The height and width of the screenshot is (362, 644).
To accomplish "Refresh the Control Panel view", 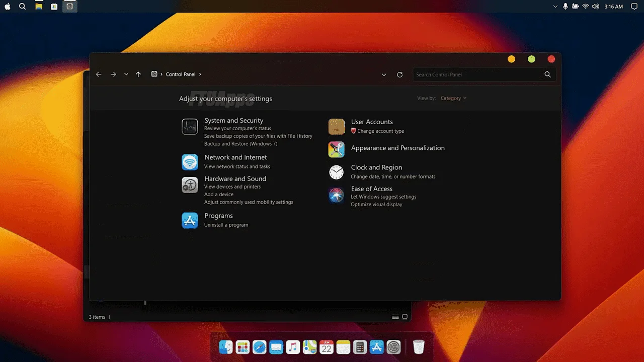I will click(399, 74).
